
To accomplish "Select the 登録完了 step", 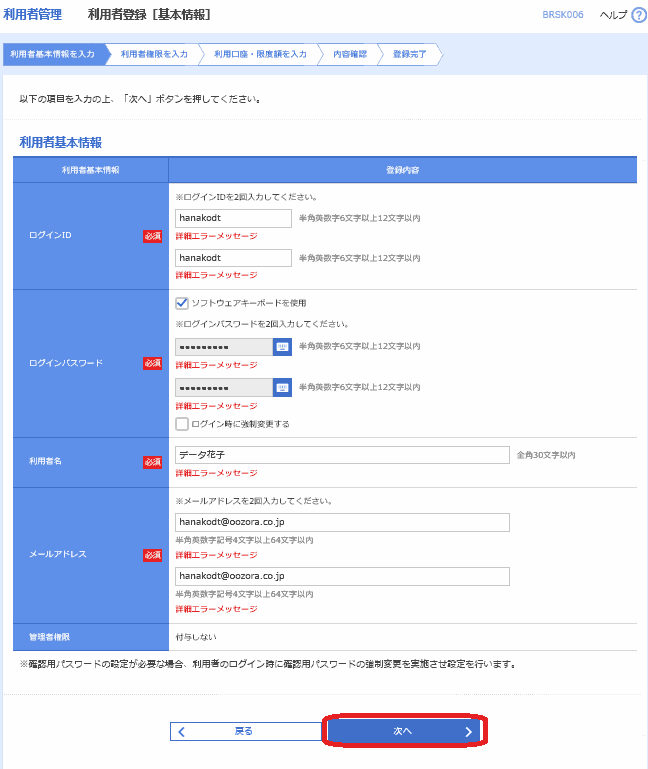I will 409,54.
